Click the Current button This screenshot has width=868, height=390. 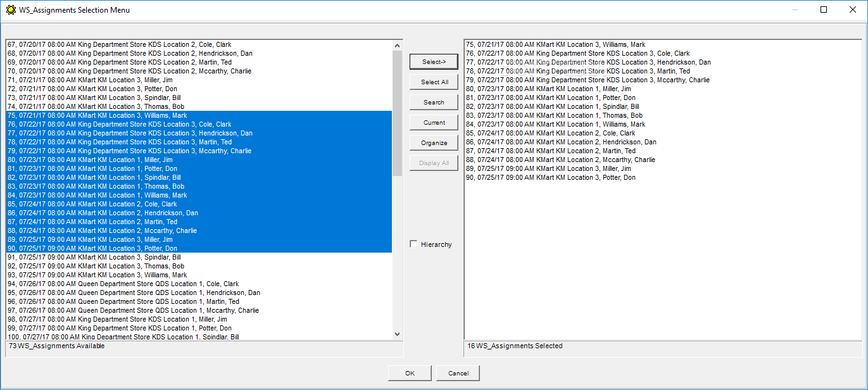coord(434,122)
